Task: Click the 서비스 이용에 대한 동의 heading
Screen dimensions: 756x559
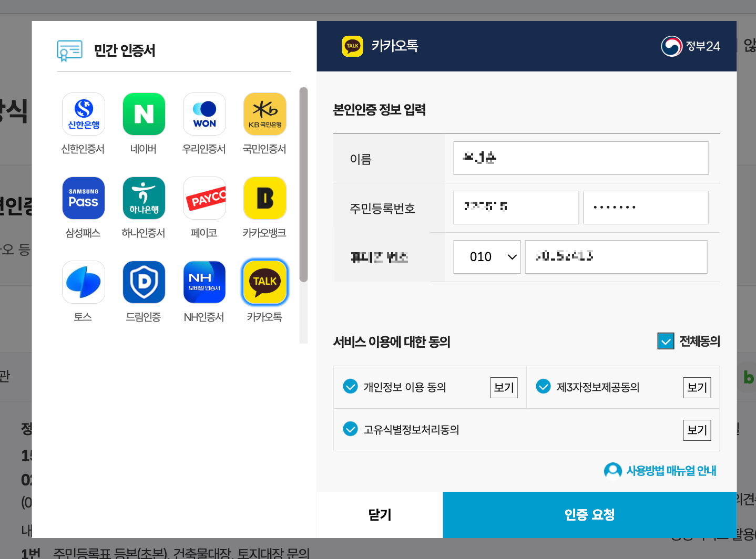Action: (392, 342)
